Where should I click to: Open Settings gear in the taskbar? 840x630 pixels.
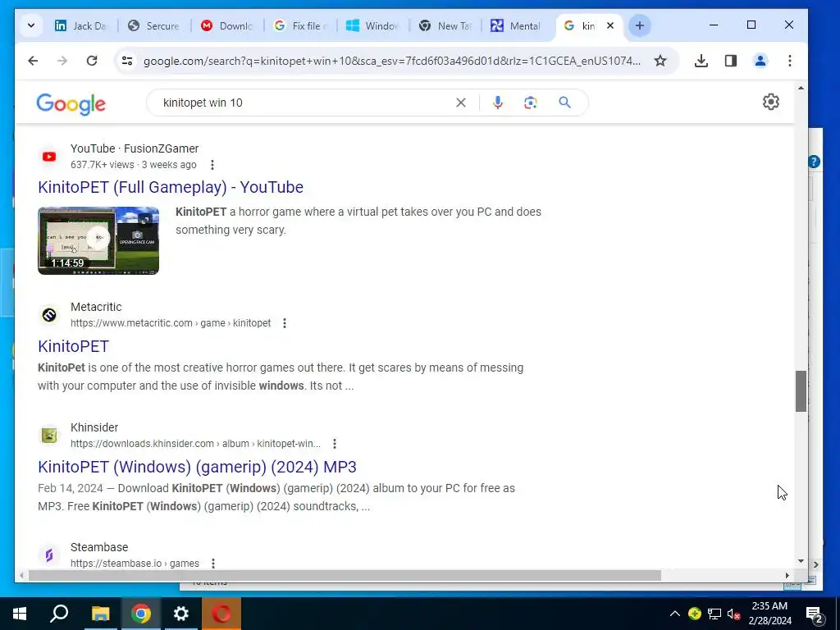[181, 614]
